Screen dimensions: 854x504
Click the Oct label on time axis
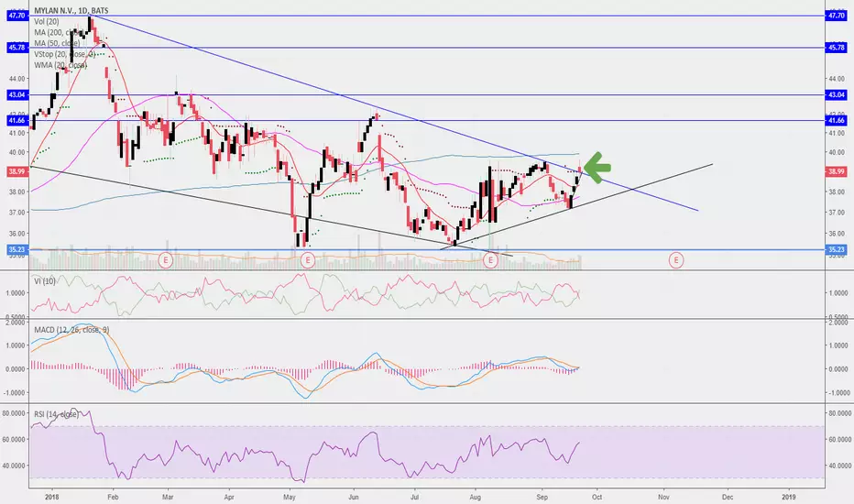coord(597,497)
